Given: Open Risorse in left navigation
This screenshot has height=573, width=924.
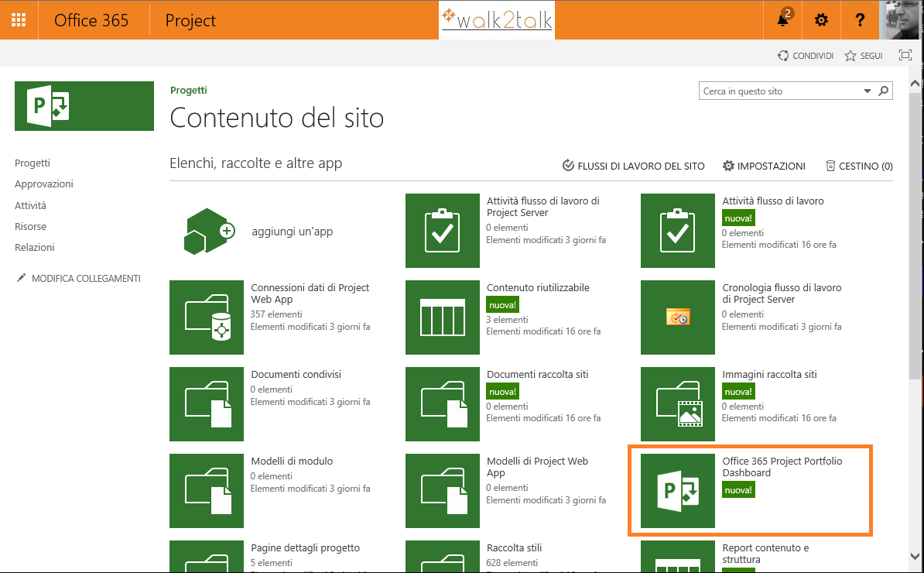Looking at the screenshot, I should click(31, 226).
